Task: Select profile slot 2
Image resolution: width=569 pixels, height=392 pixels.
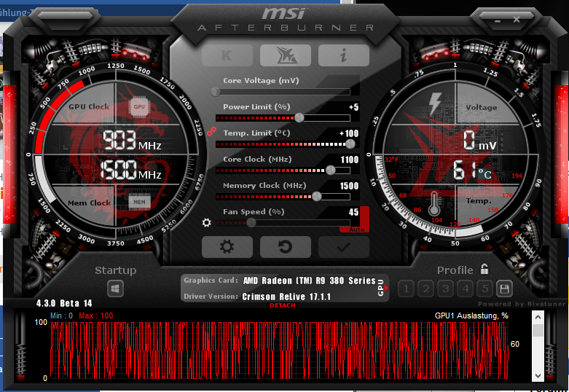Action: (426, 289)
